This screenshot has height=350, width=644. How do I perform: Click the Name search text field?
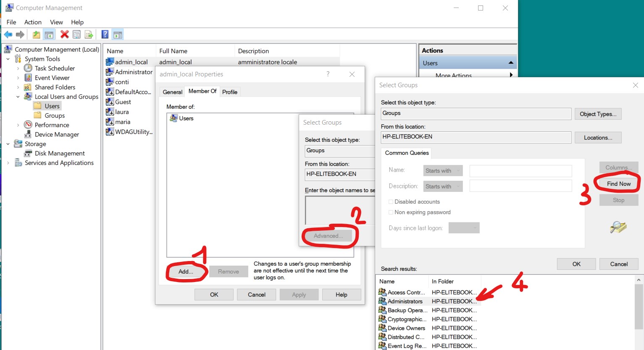click(520, 171)
